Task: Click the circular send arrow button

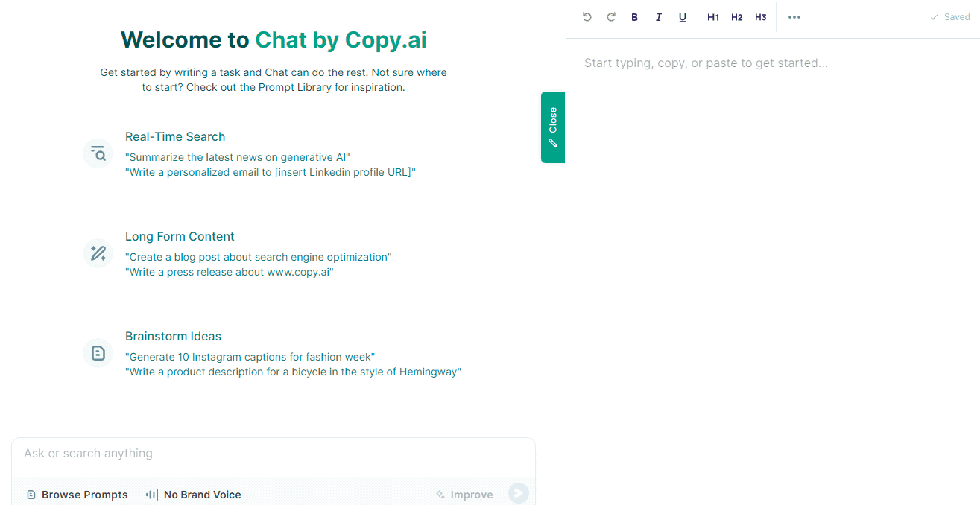Action: (518, 492)
